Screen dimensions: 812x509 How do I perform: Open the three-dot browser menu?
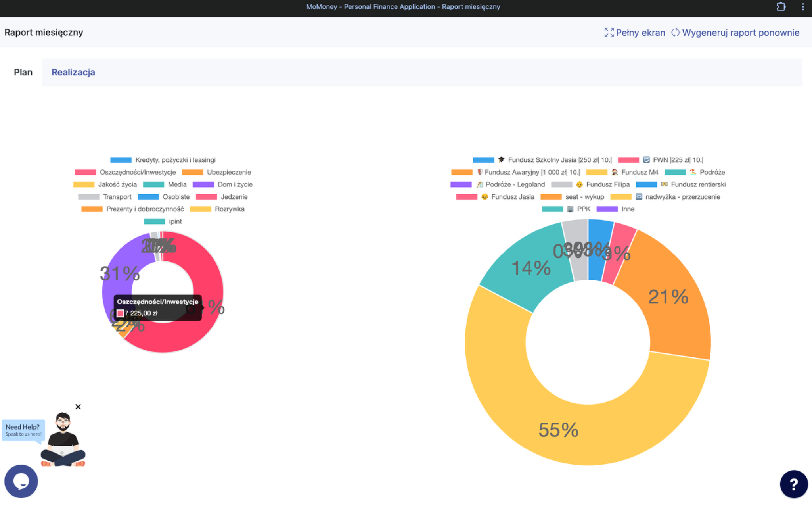click(803, 7)
